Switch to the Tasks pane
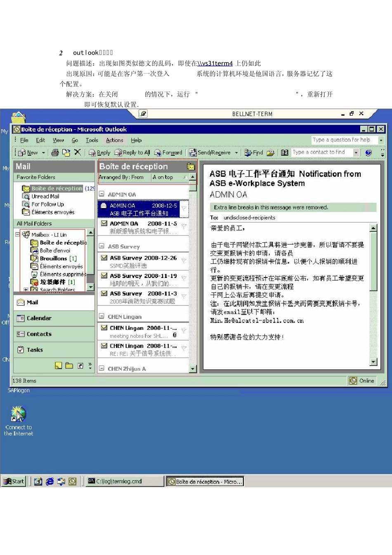 54,350
